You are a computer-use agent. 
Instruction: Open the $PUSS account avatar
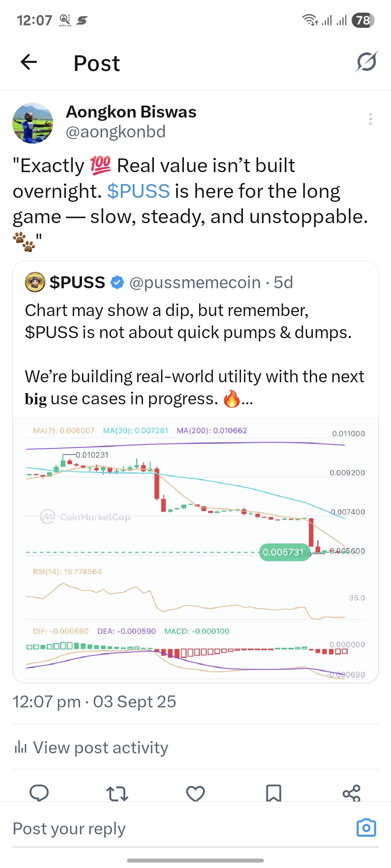(x=35, y=282)
